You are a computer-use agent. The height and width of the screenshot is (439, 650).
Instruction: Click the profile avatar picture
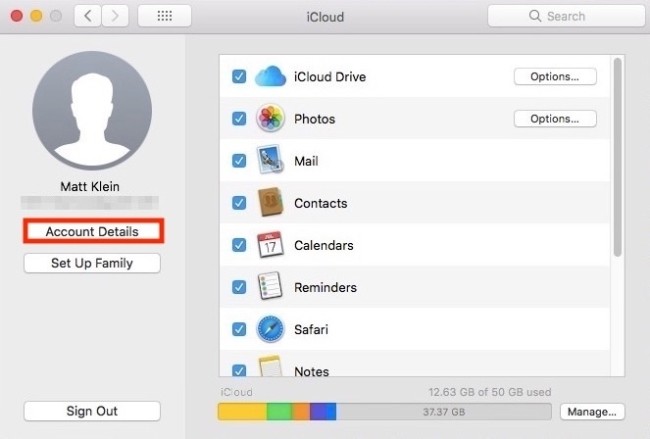(92, 110)
